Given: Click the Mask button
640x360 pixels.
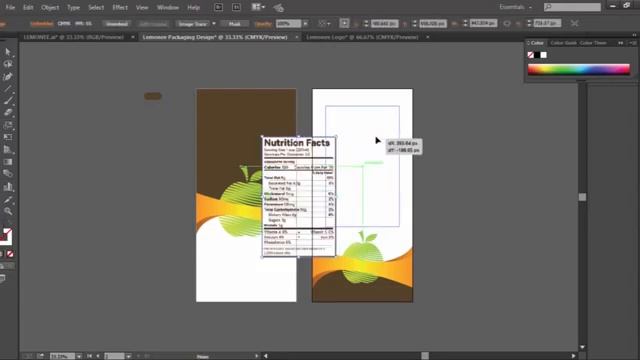Looking at the screenshot, I should pyautogui.click(x=234, y=24).
